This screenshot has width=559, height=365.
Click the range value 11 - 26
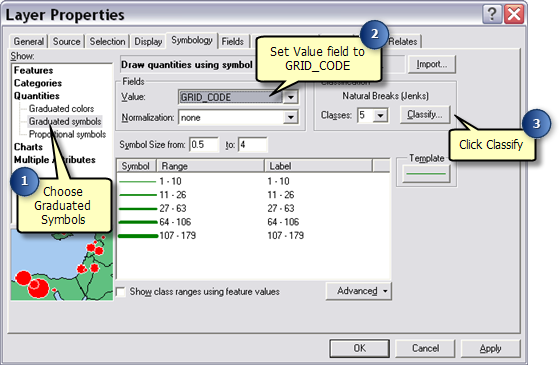click(173, 195)
